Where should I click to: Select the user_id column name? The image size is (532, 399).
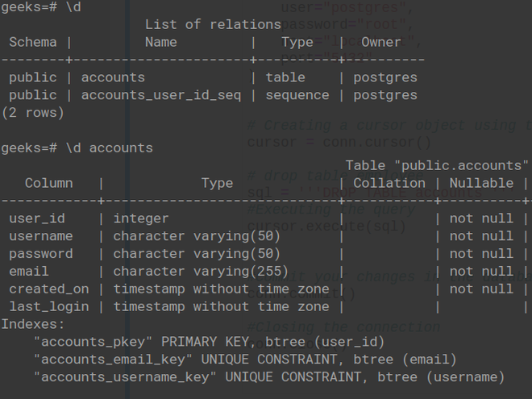click(x=36, y=218)
